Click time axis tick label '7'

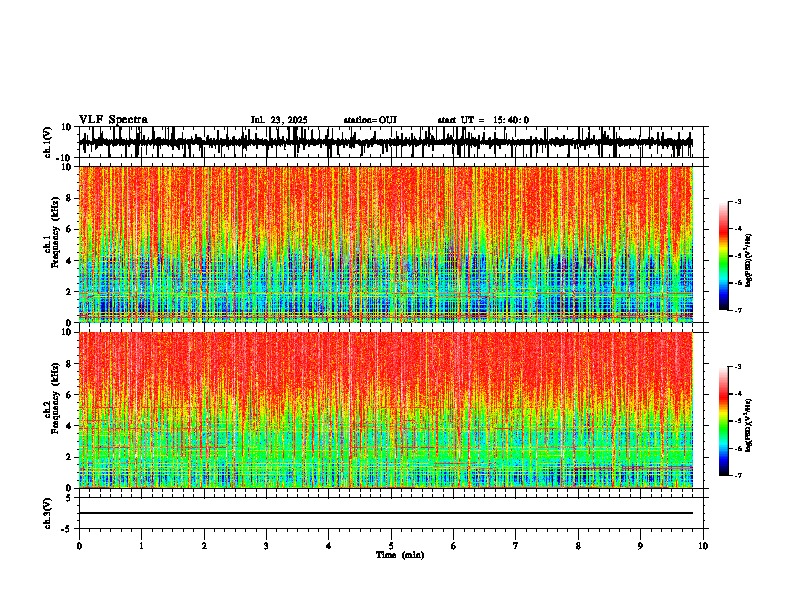tap(516, 546)
